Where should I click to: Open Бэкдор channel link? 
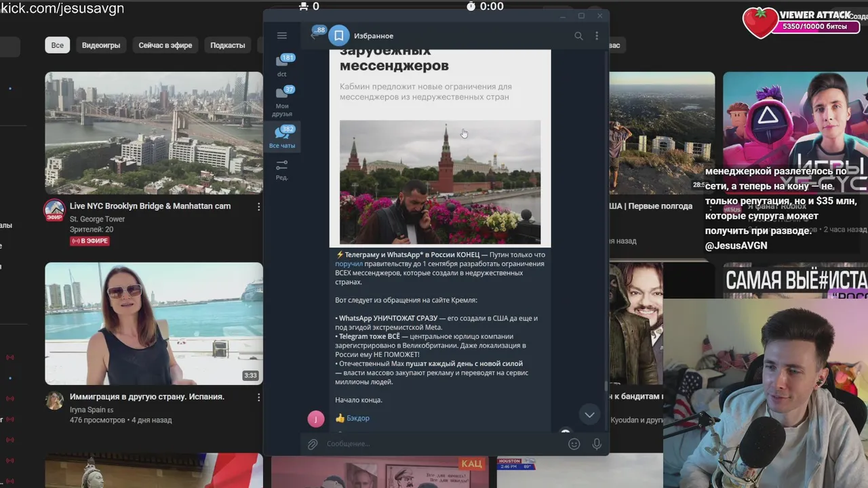point(358,418)
